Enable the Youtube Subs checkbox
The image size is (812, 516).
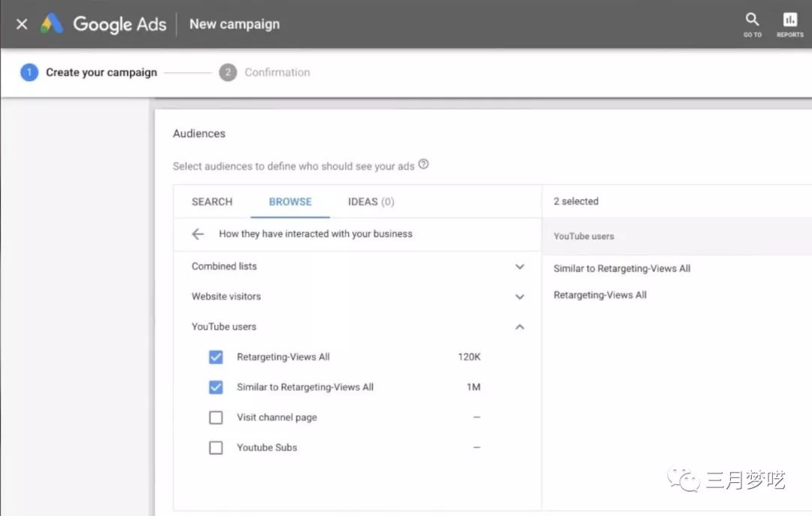point(216,448)
